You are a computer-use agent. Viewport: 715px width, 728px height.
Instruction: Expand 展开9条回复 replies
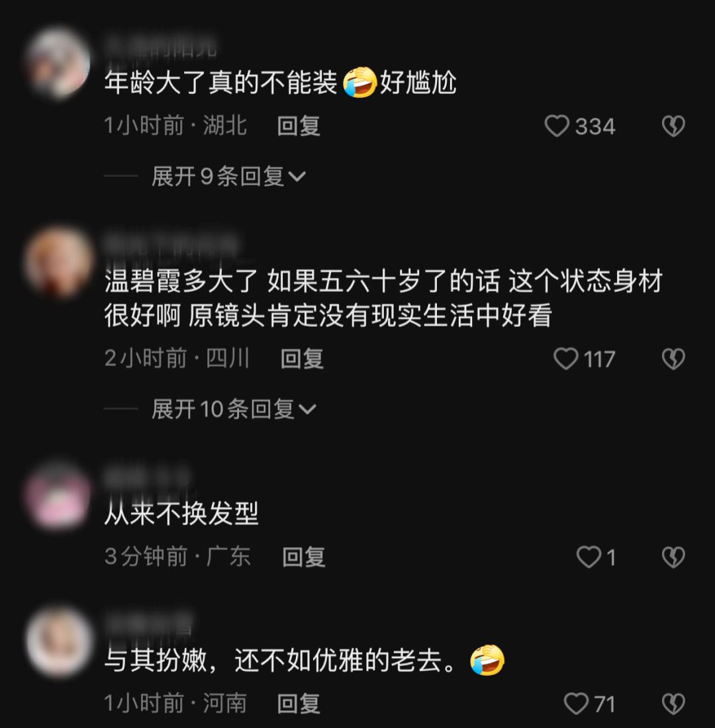point(228,177)
